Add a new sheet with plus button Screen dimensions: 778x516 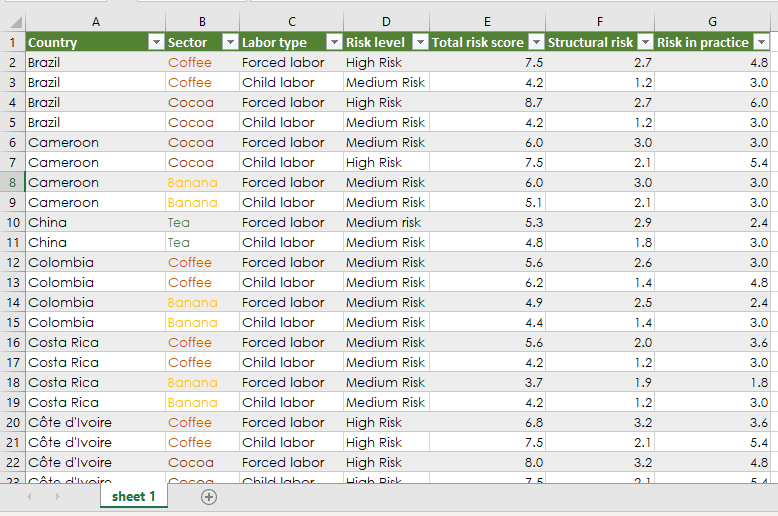click(x=208, y=497)
